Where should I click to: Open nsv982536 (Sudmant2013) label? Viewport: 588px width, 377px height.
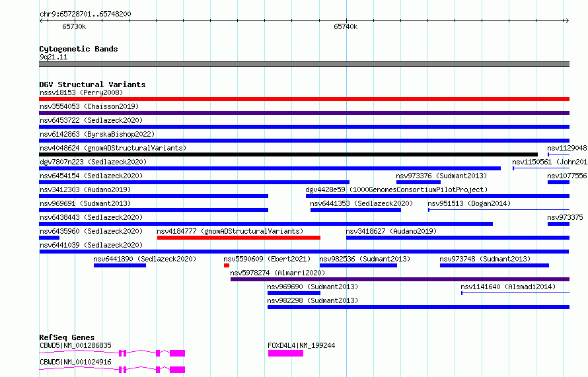365,259
